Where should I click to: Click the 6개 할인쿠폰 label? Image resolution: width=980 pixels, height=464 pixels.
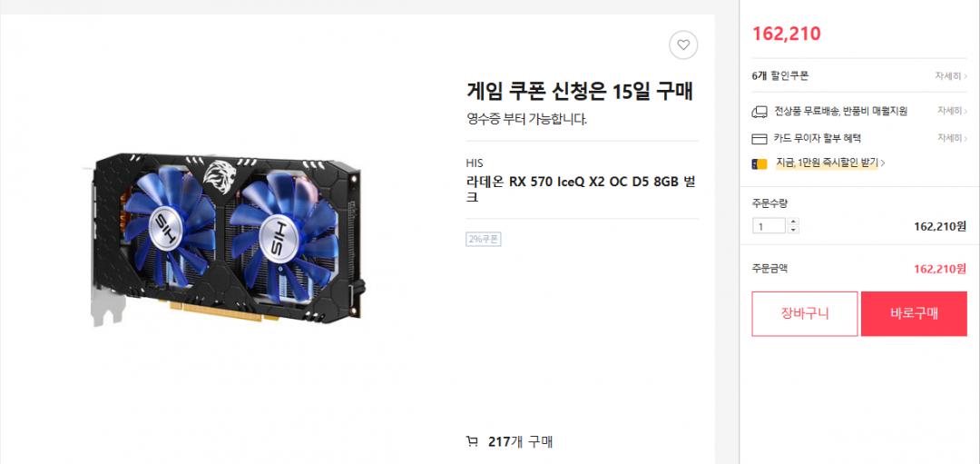(x=780, y=75)
